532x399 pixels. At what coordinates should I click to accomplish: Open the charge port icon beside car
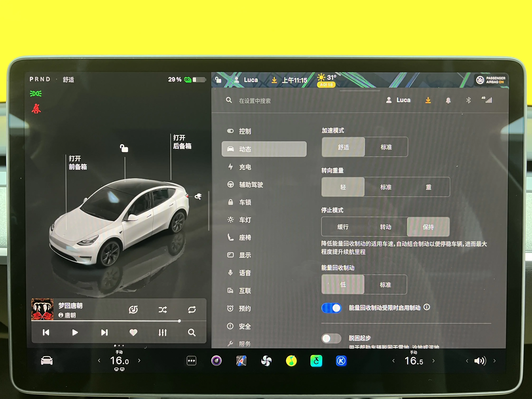coord(198,196)
